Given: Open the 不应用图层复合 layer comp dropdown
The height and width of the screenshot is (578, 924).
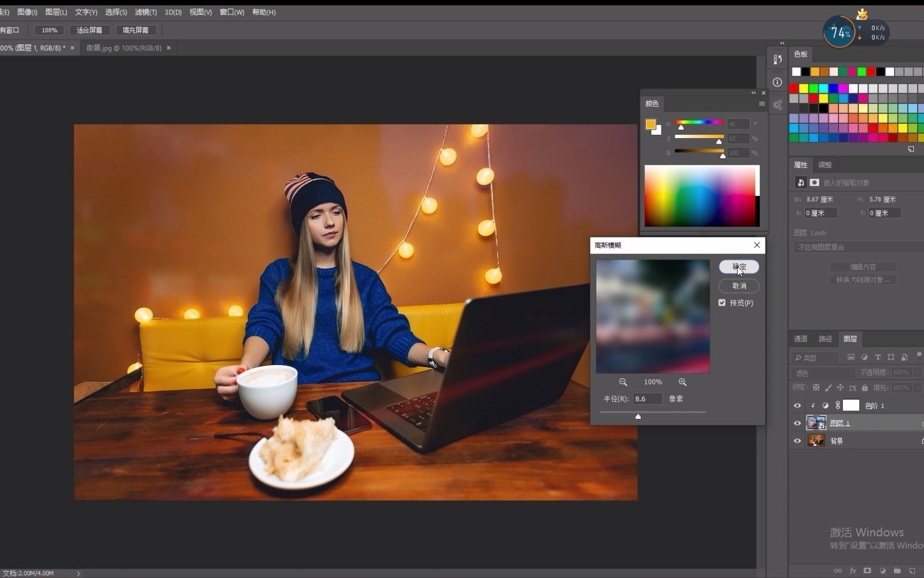Looking at the screenshot, I should point(859,247).
